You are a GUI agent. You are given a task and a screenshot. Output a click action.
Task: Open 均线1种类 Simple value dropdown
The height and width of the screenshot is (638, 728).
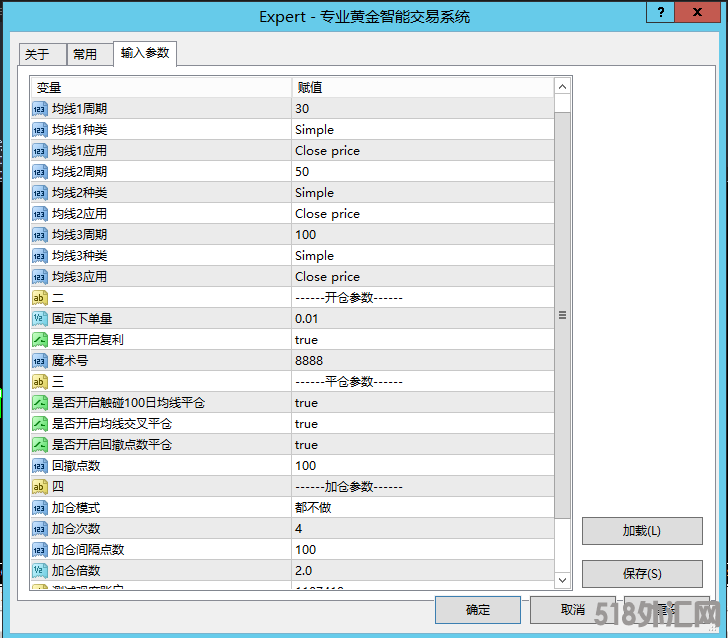tap(423, 130)
